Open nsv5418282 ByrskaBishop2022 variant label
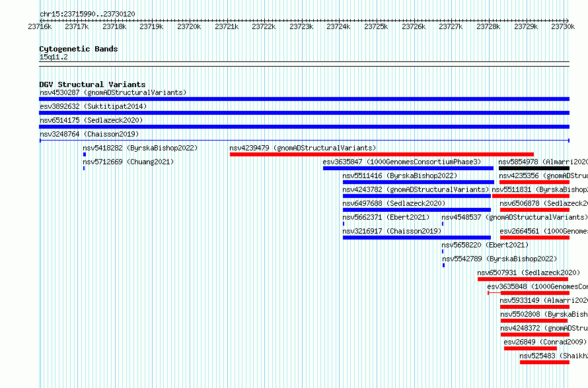Screen dimensions: 588x388 [140, 148]
